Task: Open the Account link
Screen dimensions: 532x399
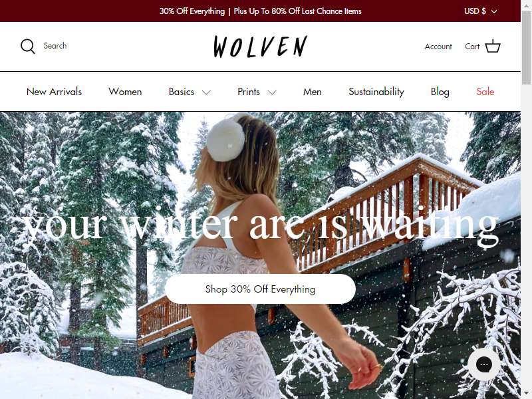Action: (438, 47)
